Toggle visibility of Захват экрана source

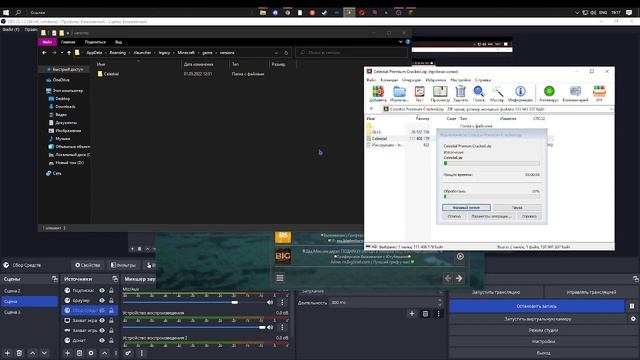102,320
